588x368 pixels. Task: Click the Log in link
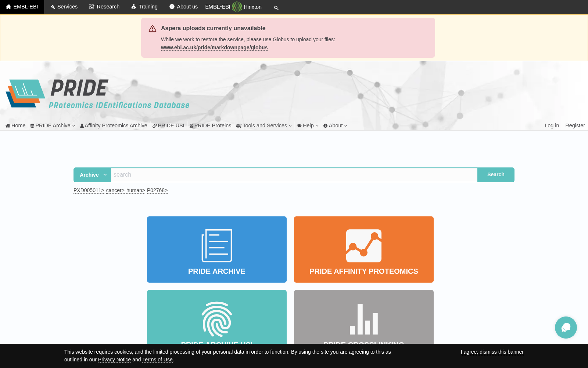[552, 125]
